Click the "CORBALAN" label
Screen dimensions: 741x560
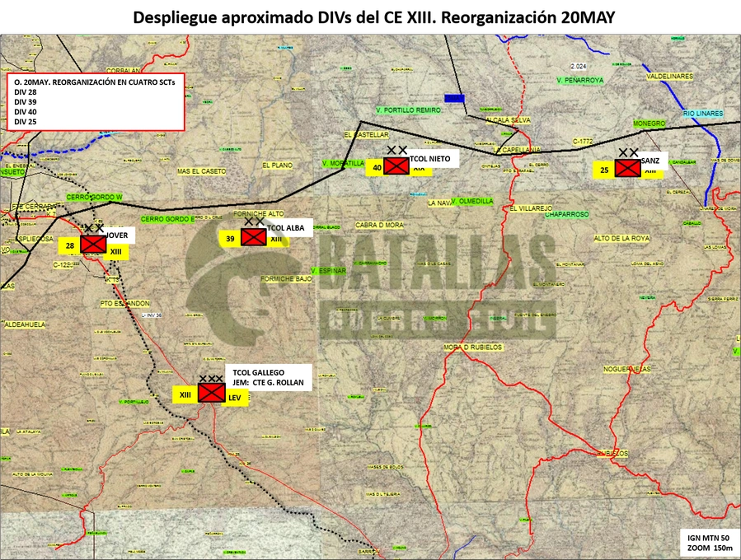pyautogui.click(x=124, y=70)
